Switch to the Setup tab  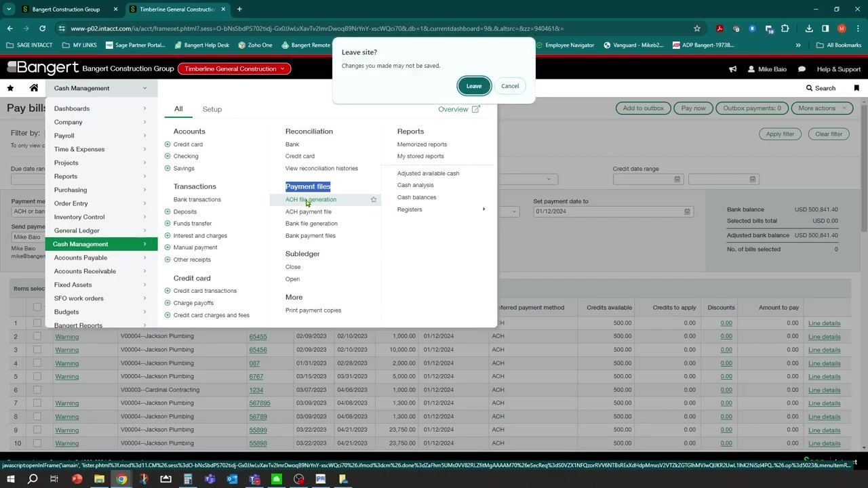tap(212, 109)
